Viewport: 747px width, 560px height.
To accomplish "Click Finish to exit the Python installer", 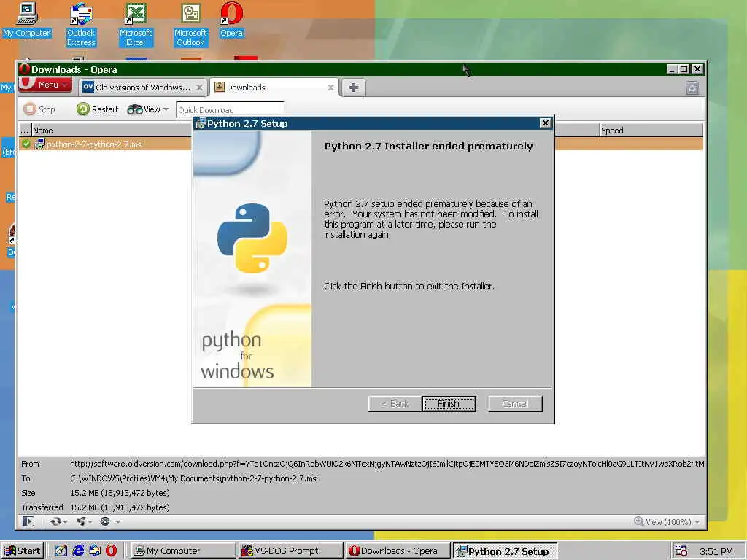I will [x=449, y=404].
